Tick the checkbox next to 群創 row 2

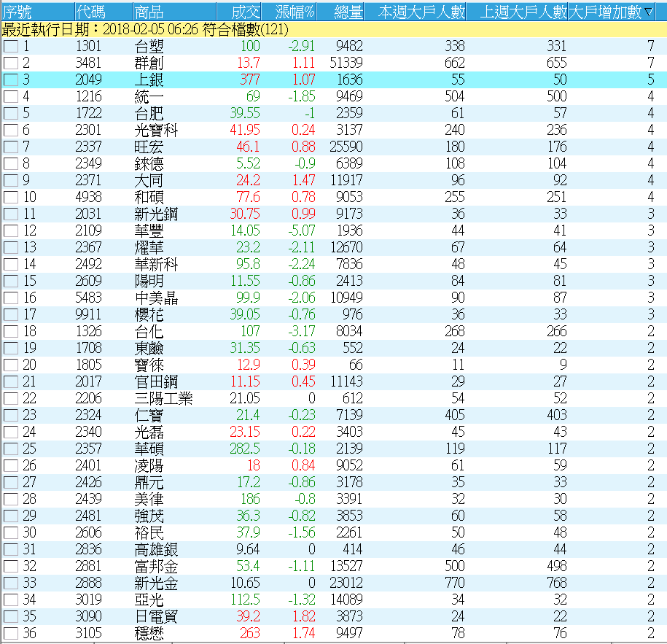tap(10, 63)
